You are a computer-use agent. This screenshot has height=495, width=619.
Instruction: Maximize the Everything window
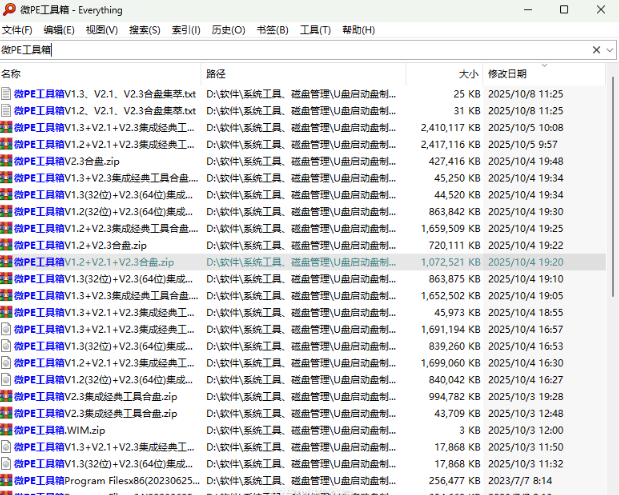(x=564, y=9)
